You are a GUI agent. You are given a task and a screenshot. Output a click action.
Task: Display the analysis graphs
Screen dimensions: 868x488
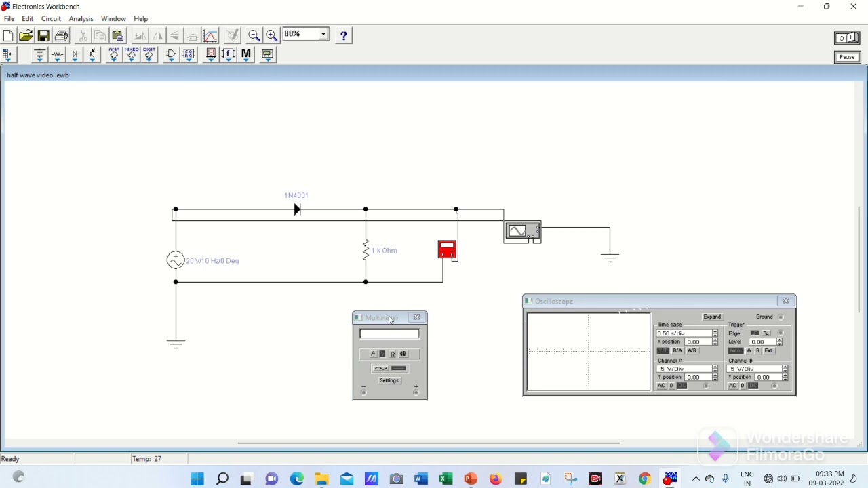(211, 35)
